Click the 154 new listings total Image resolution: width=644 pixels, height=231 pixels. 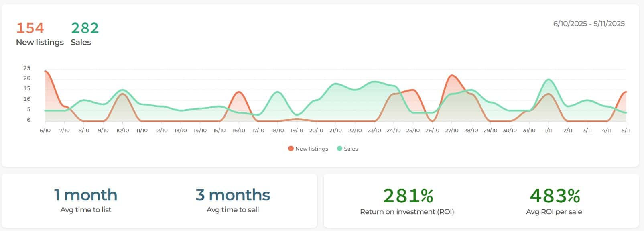click(x=30, y=28)
